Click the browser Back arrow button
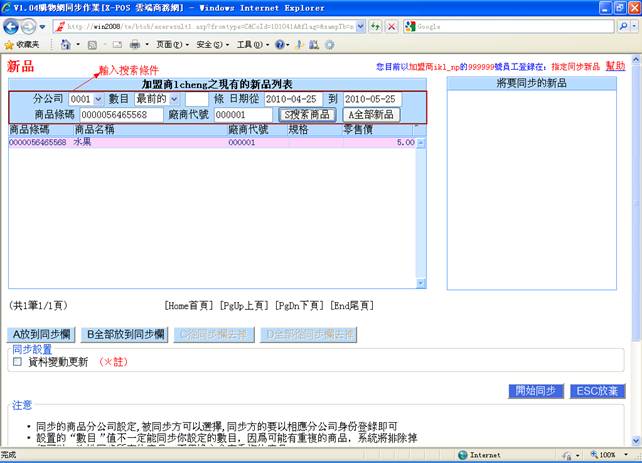 coord(12,27)
